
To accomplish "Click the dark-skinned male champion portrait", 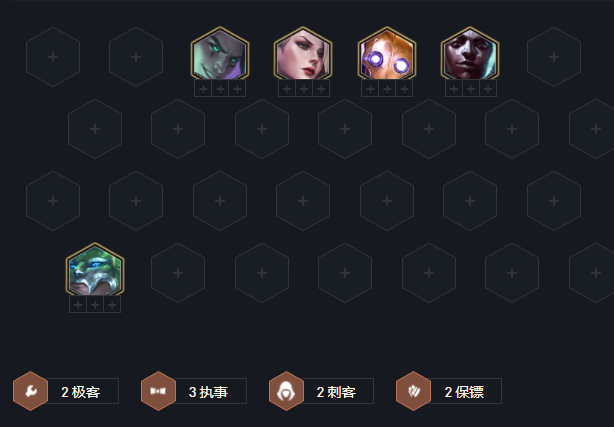I will coord(470,54).
